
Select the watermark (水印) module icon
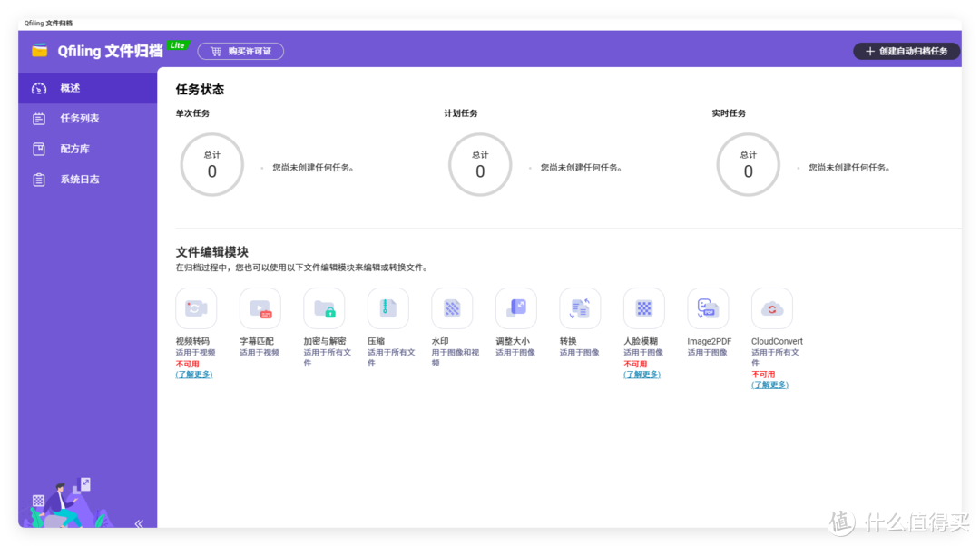click(x=452, y=308)
